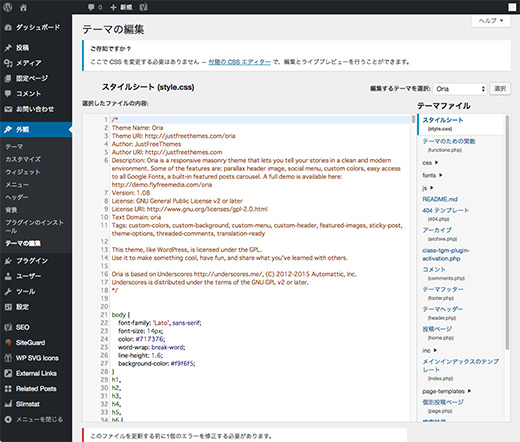The height and width of the screenshot is (442, 520).
Task: Open プラグインのインストール submenu item
Action: pyautogui.click(x=34, y=226)
